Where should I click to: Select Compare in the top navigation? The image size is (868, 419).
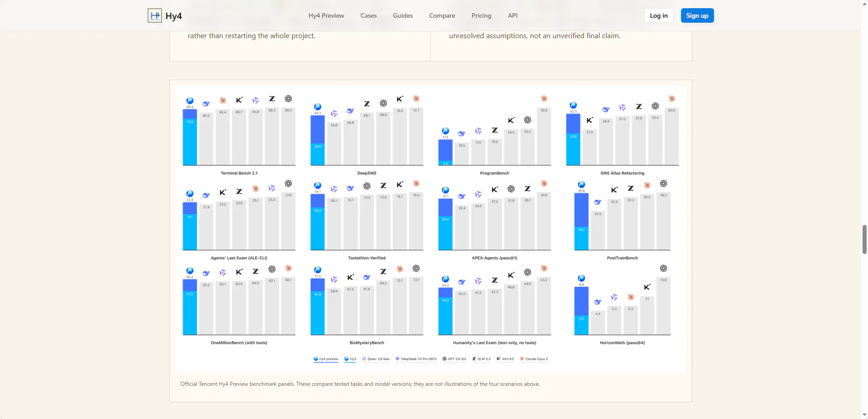[x=442, y=15]
